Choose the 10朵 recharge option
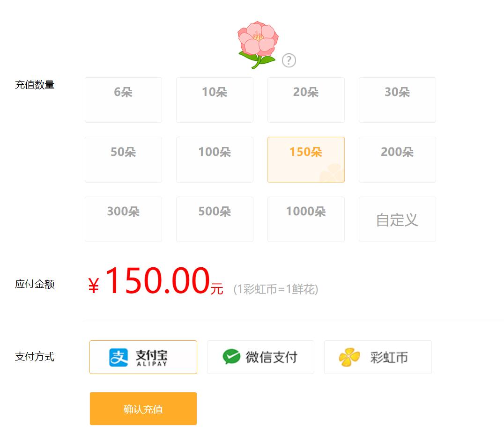Screen dimensions: 504x433 (215, 100)
